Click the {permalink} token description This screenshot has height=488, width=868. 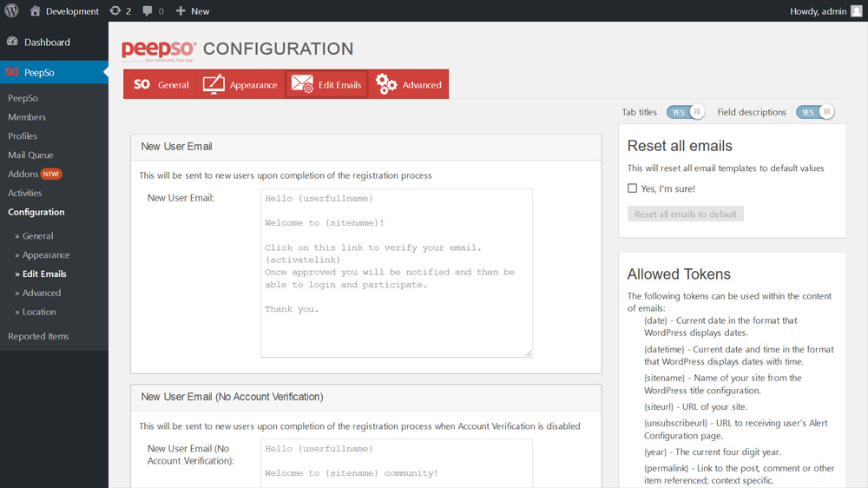739,474
